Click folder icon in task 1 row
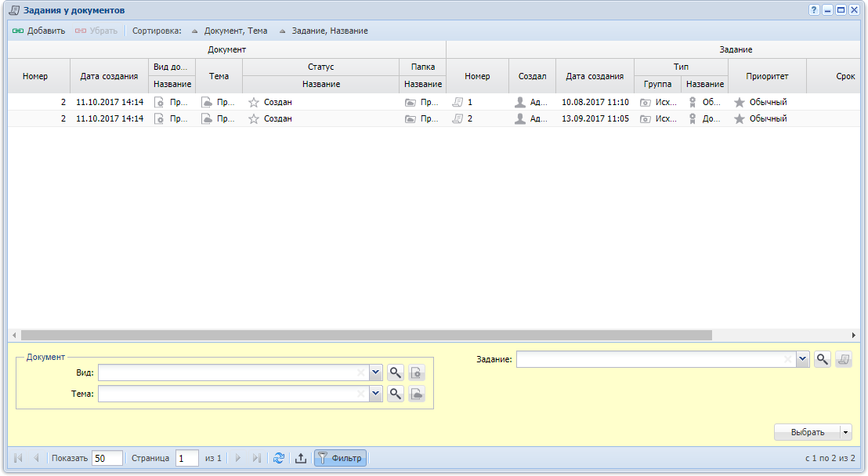The height and width of the screenshot is (476, 868). [410, 102]
